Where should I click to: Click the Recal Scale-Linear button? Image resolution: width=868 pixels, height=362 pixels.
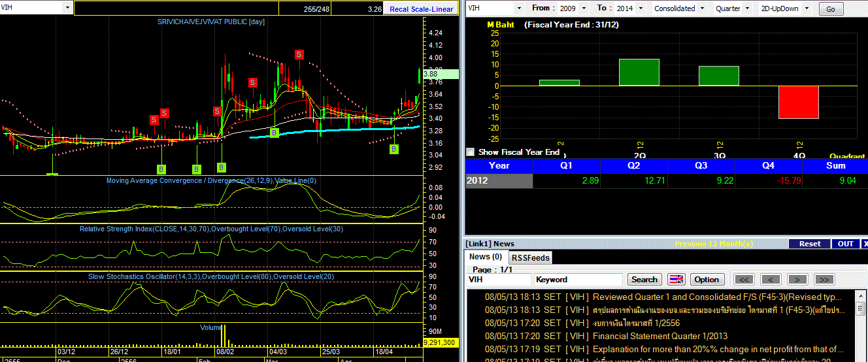(422, 9)
